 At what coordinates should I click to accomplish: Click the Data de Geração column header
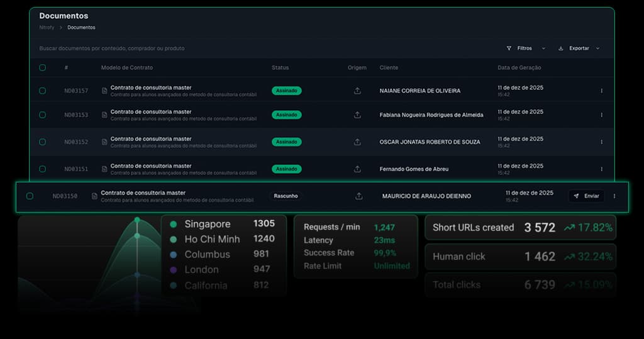[x=519, y=68]
